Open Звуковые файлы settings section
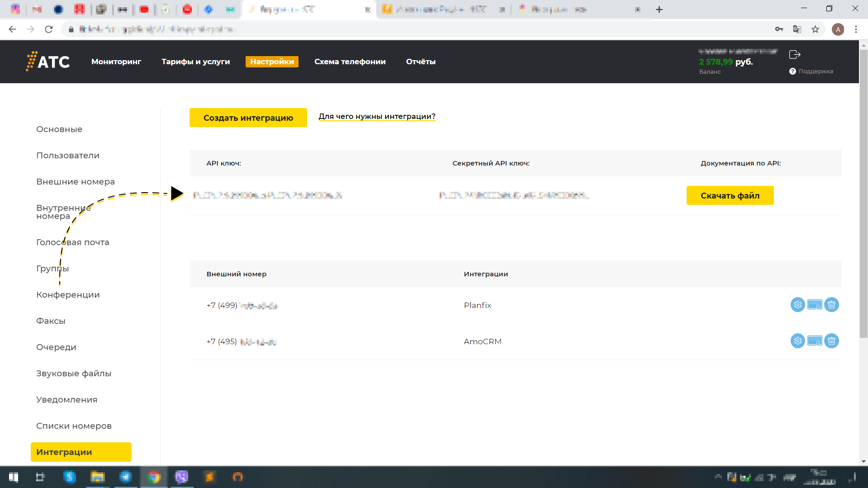The width and height of the screenshot is (868, 488). pos(74,374)
